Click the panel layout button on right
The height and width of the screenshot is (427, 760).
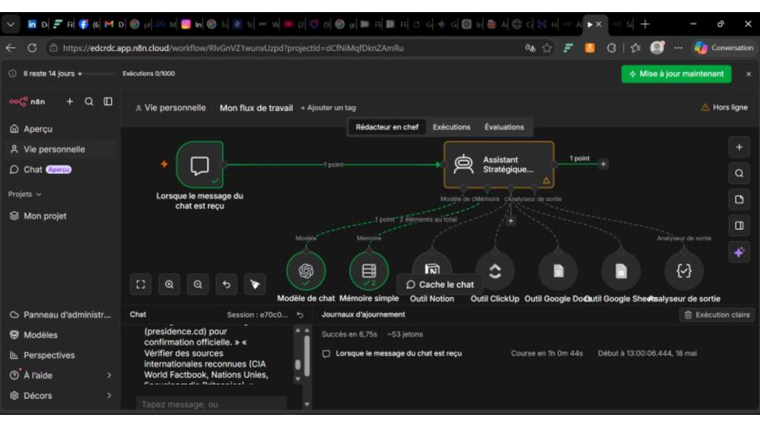(x=739, y=226)
